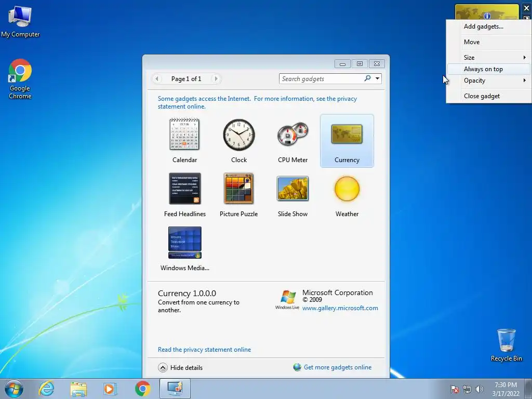Toggle Always on top option
532x399 pixels.
(488, 69)
